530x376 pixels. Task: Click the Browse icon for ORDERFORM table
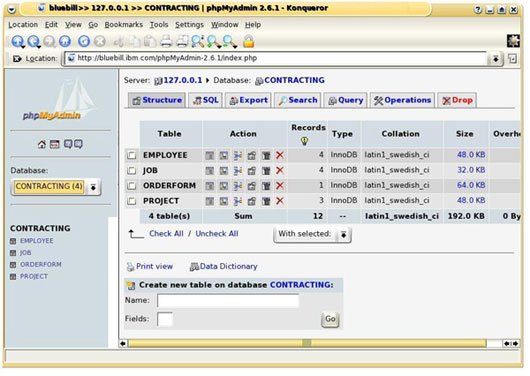click(210, 186)
